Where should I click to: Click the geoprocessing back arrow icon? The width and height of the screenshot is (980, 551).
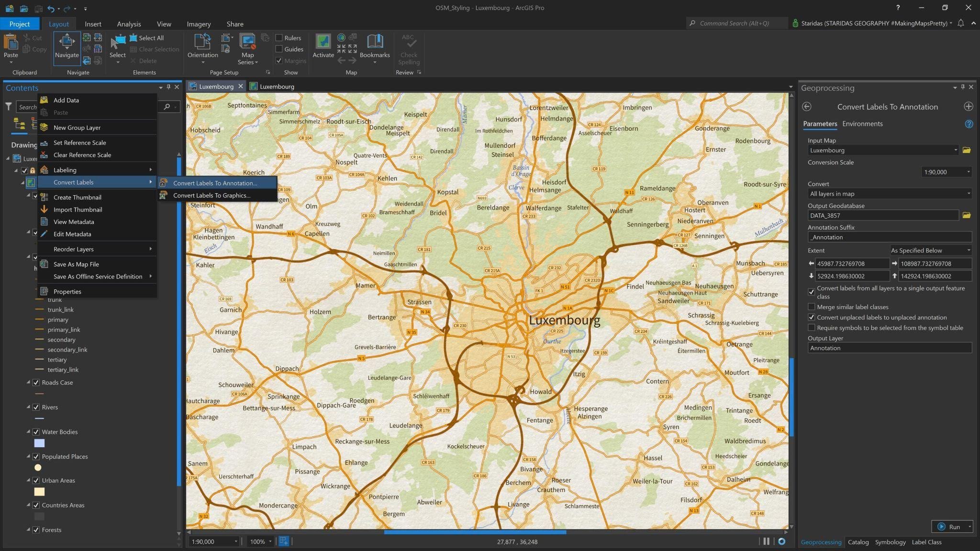(807, 107)
